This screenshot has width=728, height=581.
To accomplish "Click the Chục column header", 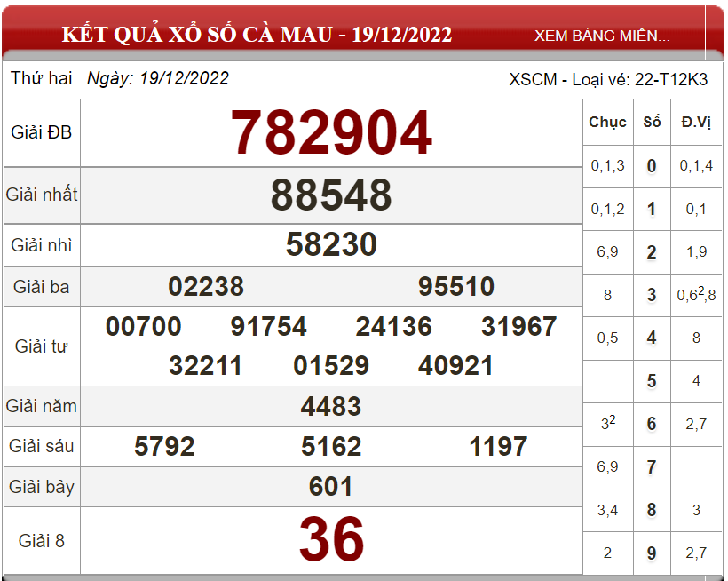I will tap(607, 123).
